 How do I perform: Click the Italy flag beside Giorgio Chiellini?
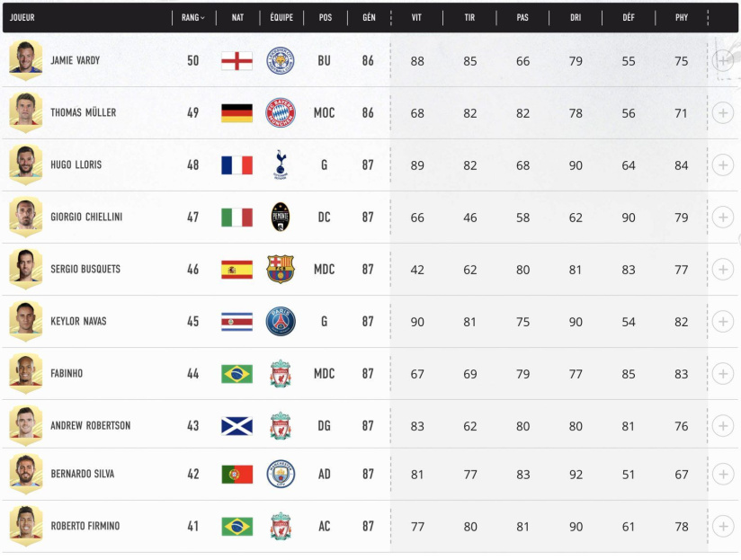(x=236, y=217)
